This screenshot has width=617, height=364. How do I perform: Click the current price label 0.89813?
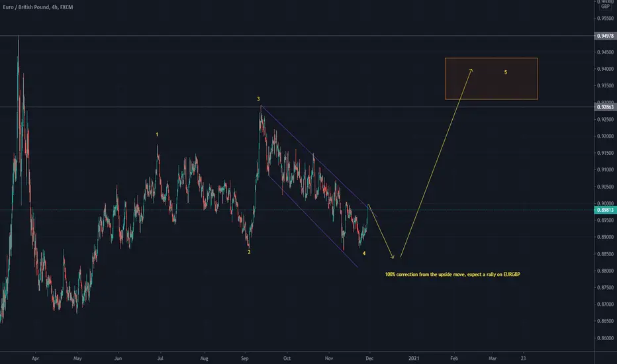click(x=605, y=210)
